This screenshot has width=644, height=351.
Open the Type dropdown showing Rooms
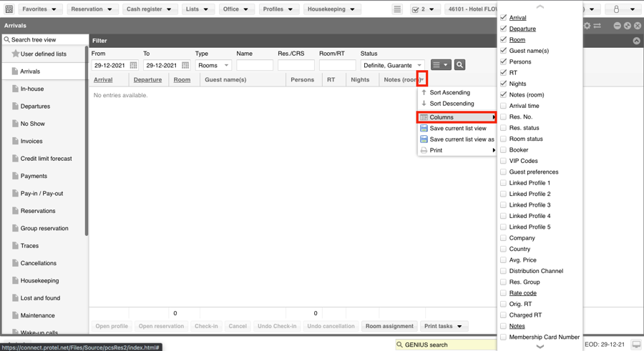pyautogui.click(x=213, y=65)
